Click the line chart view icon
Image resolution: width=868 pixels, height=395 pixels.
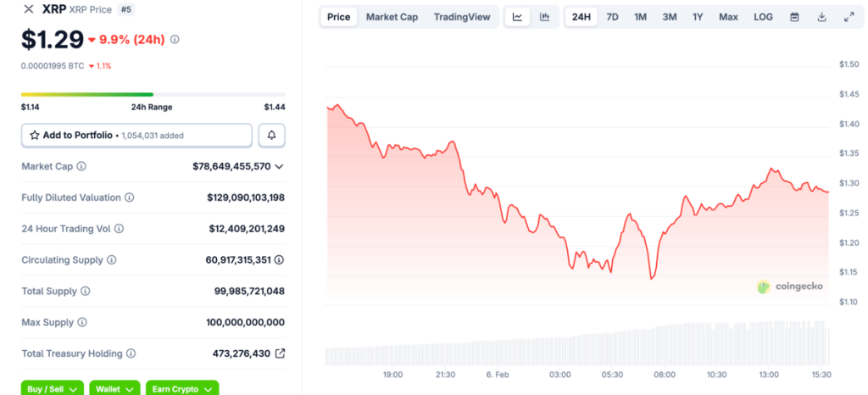click(x=517, y=17)
